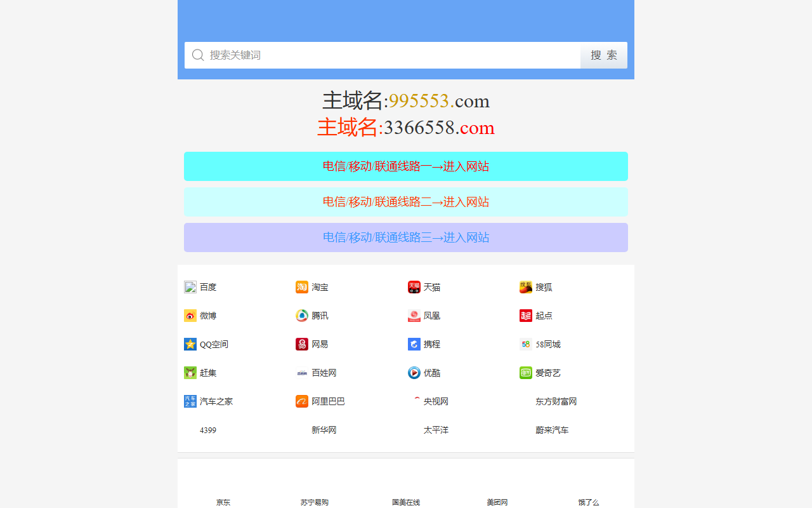Click the 主域名:3366558.com heading text
The image size is (812, 508).
406,128
